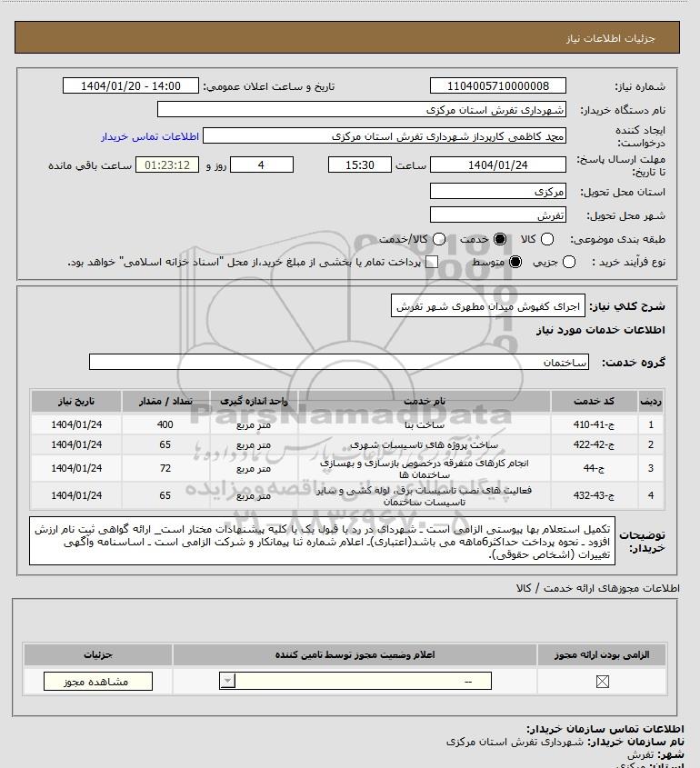Click the announcement date field 1404/01/20 - 14:00
The height and width of the screenshot is (768, 700).
[131, 85]
